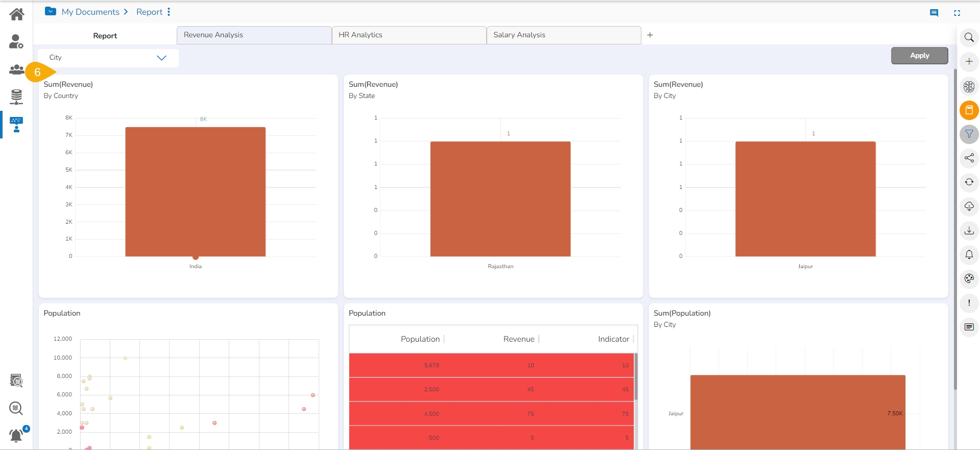The image size is (980, 450).
Task: Click the My Documents breadcrumb link
Action: [90, 12]
